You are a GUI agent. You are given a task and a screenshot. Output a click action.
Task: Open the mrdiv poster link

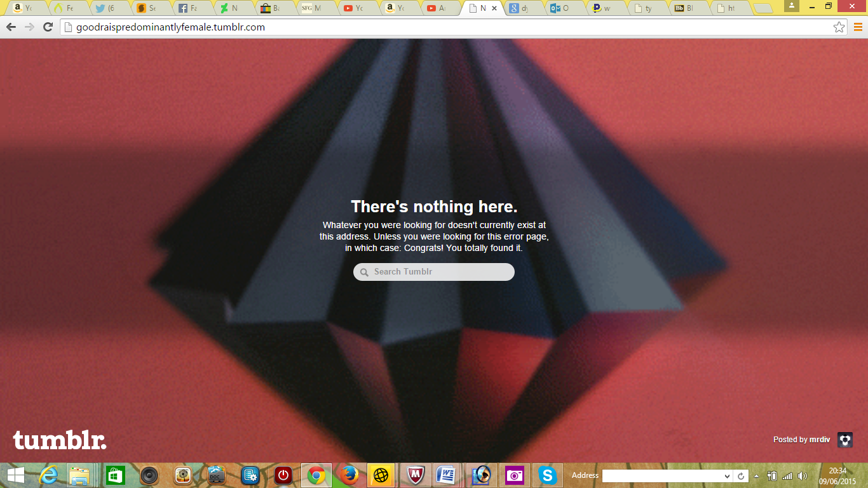coord(820,440)
